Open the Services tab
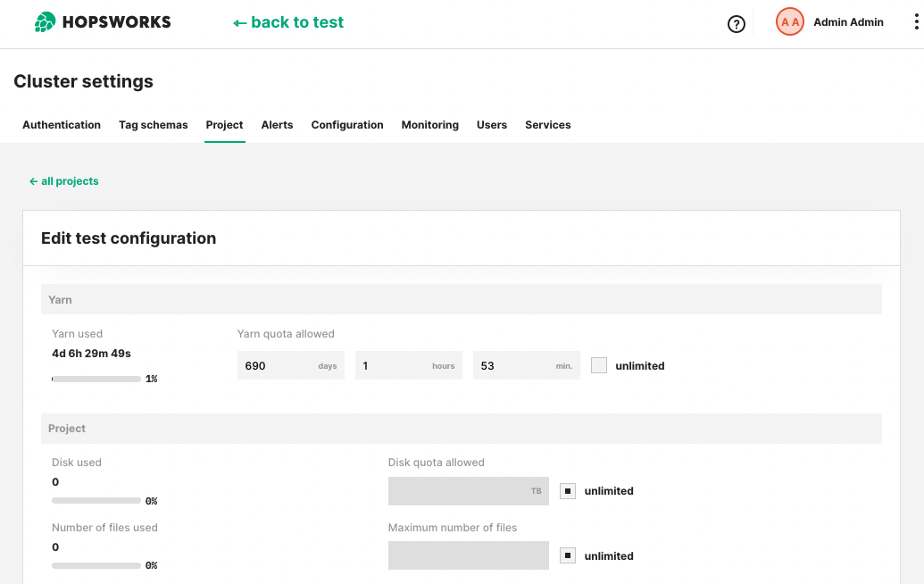The height and width of the screenshot is (584, 924). (547, 125)
